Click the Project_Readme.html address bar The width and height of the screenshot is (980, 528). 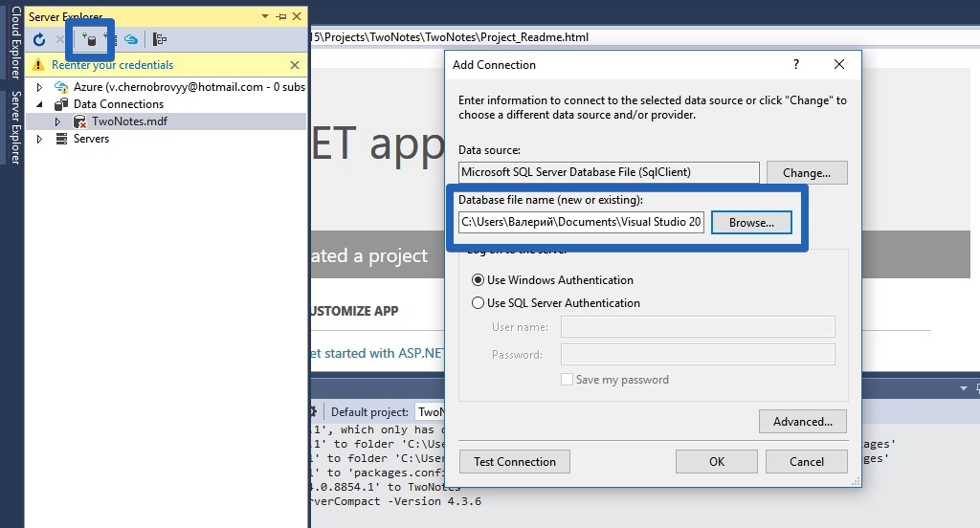645,37
